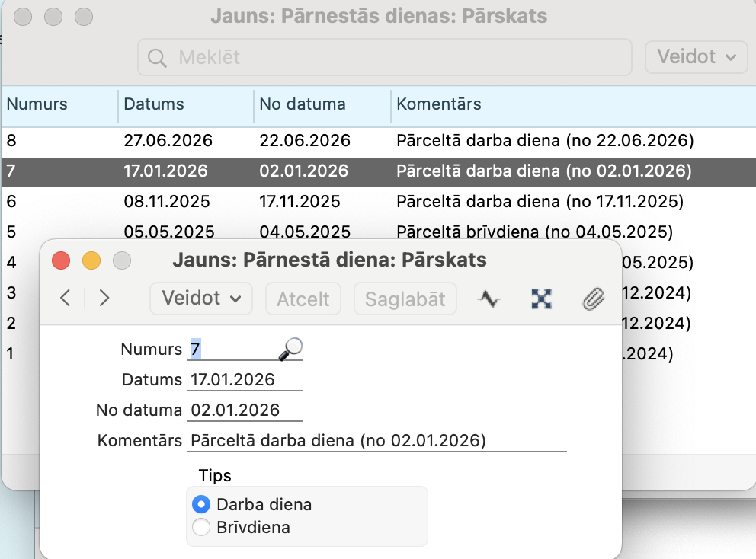Select row 8 dated 27.06.2026
The image size is (756, 559).
tap(168, 141)
